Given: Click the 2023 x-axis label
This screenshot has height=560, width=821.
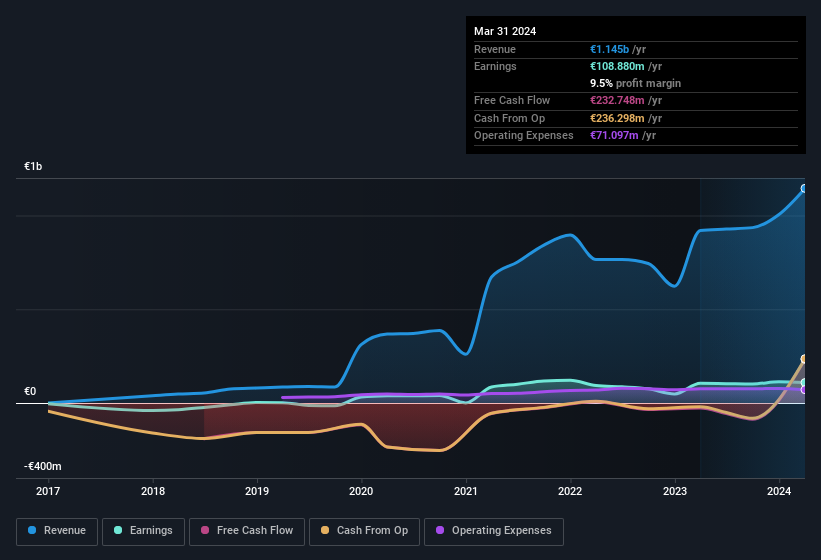Looking at the screenshot, I should [675, 491].
